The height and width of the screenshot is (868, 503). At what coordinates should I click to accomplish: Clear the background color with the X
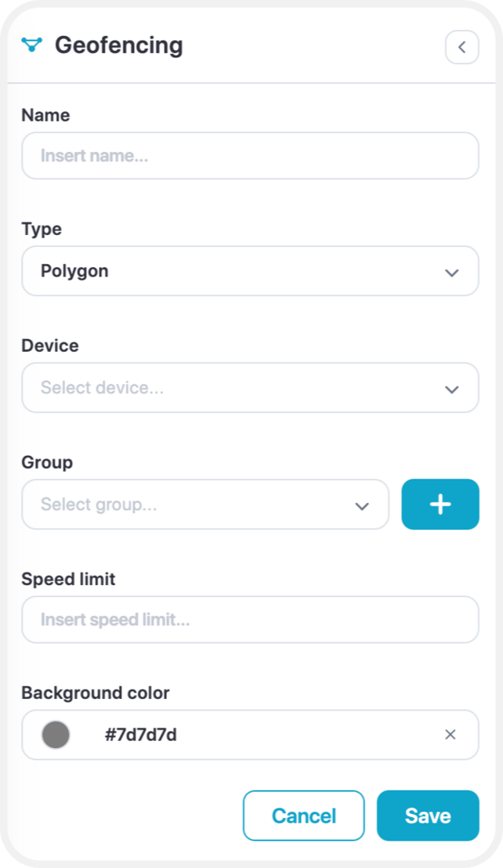(x=451, y=735)
